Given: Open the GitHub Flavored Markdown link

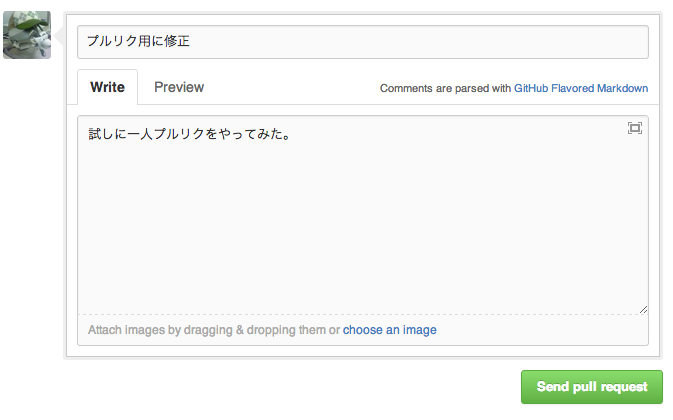Looking at the screenshot, I should click(x=581, y=88).
